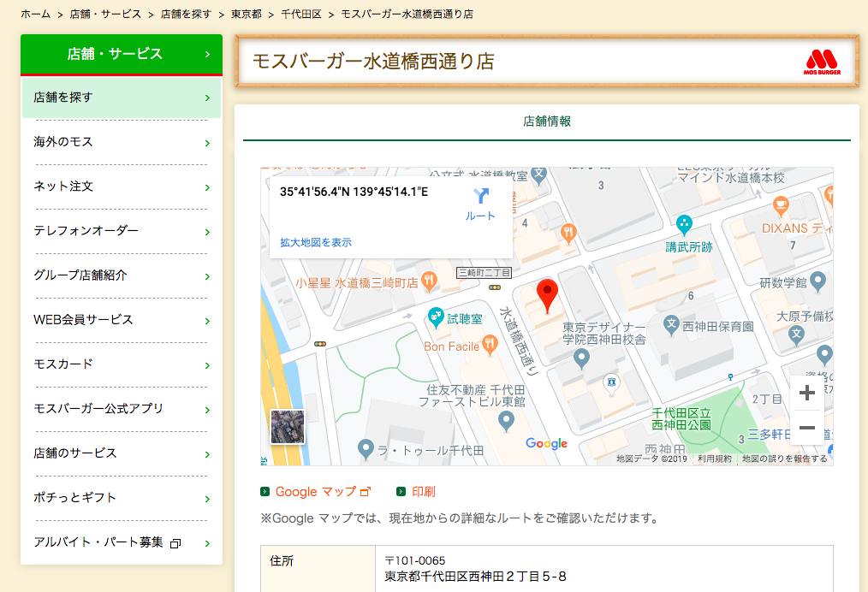Zoom in on the map with the plus icon
The width and height of the screenshot is (868, 592).
[x=806, y=392]
